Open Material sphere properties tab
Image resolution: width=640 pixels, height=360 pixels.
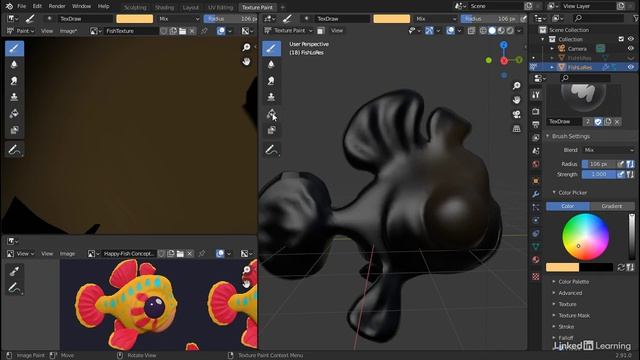click(x=536, y=260)
